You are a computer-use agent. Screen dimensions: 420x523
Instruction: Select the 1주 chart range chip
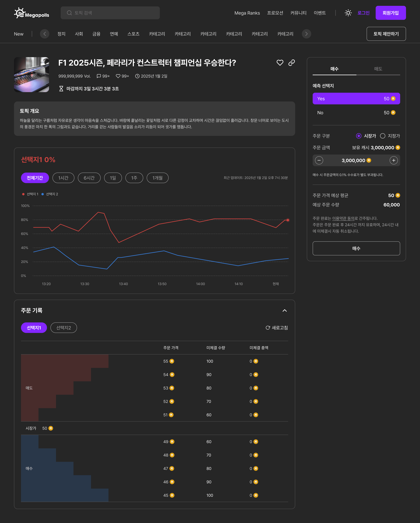pos(134,178)
